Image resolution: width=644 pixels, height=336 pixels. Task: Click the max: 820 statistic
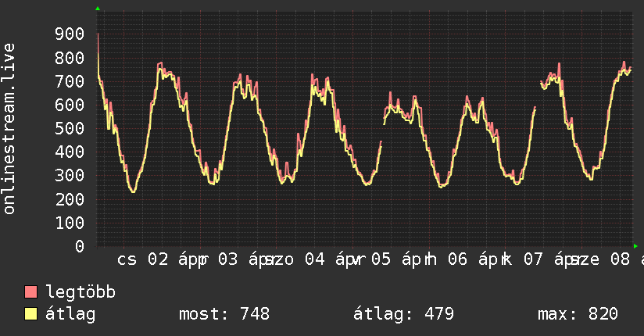[578, 314]
